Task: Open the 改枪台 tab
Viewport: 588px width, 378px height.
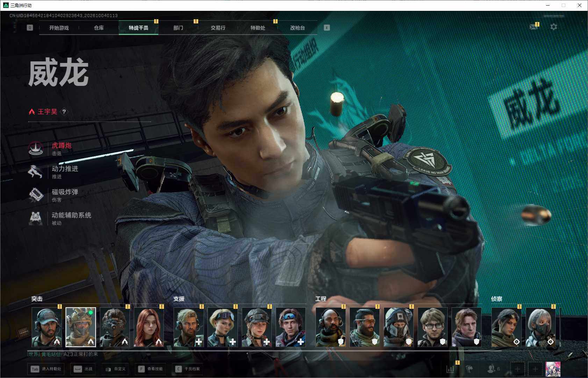Action: [297, 28]
